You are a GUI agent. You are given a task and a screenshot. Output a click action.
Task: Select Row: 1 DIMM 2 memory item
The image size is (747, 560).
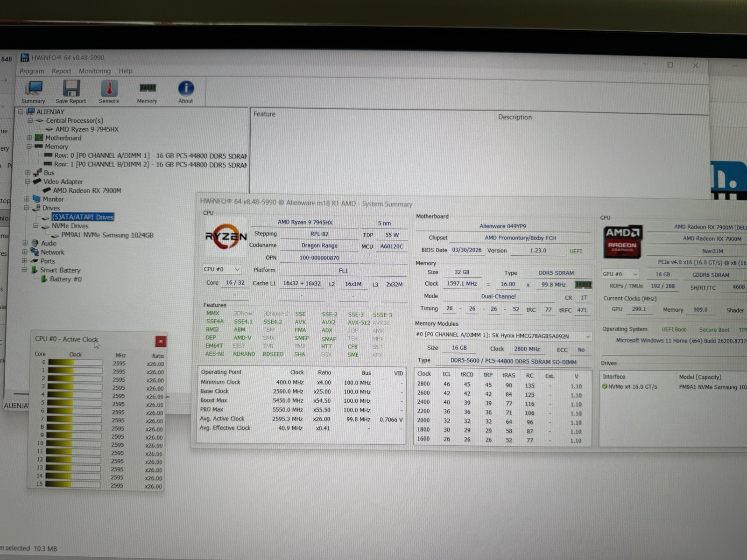[151, 165]
